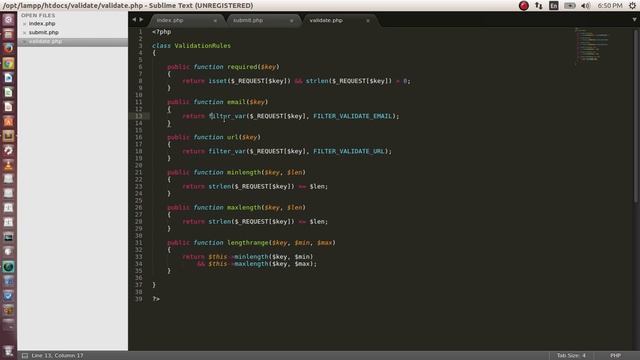Click Line 13, Column 17 status text
Image resolution: width=640 pixels, height=360 pixels.
coord(57,356)
